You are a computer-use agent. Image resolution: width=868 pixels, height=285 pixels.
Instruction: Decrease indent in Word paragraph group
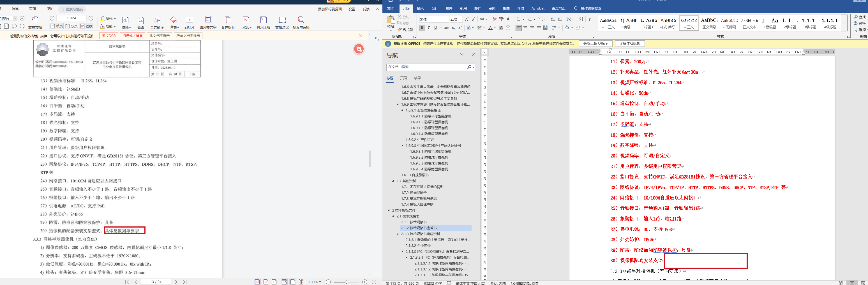[x=553, y=19]
